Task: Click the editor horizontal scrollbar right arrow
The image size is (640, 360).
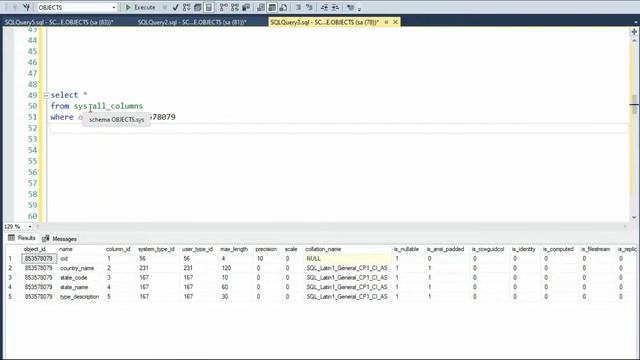Action: coord(624,226)
